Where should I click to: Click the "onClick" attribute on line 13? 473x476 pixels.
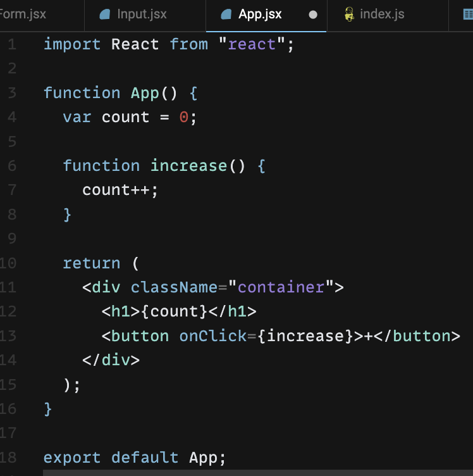[x=213, y=336]
